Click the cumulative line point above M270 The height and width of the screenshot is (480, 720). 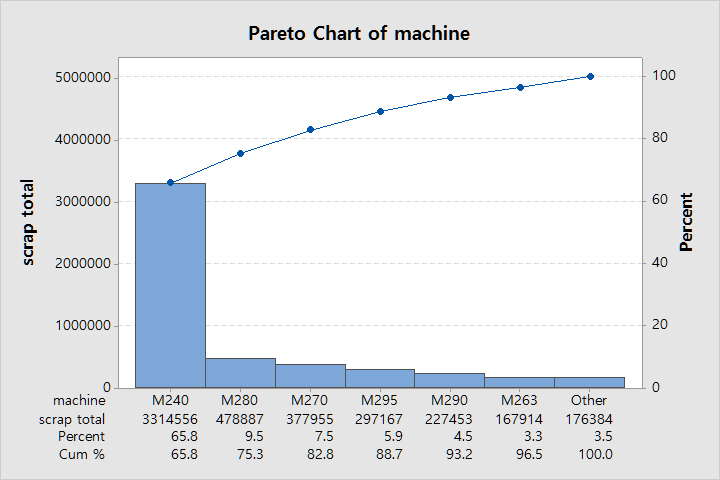point(310,129)
